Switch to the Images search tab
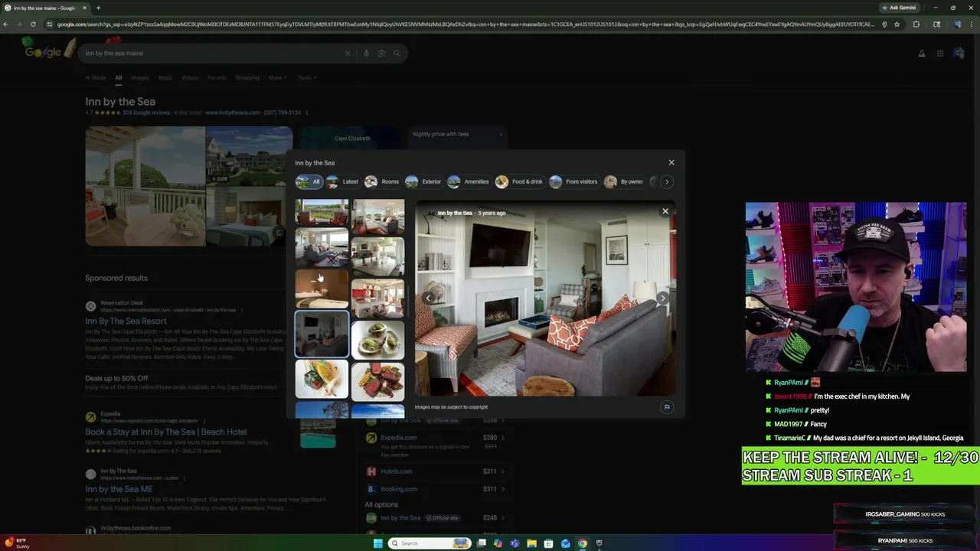The image size is (980, 551). [x=139, y=77]
